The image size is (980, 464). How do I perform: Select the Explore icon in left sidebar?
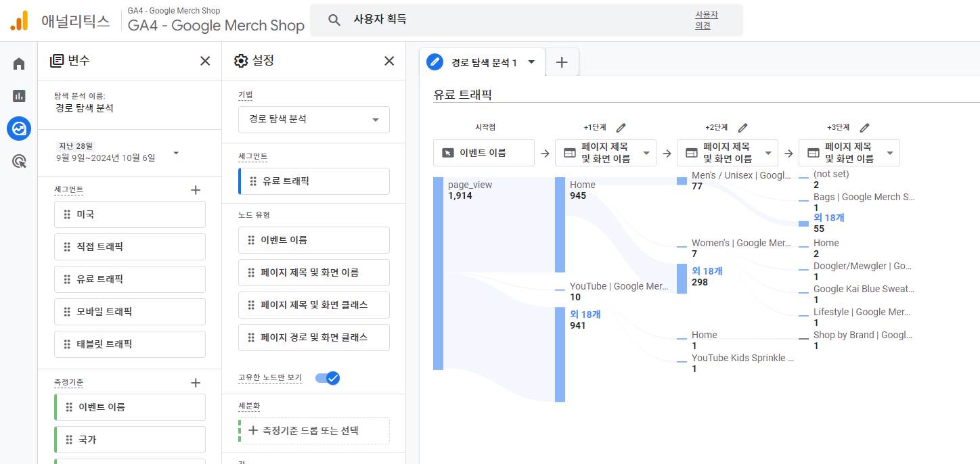(19, 129)
